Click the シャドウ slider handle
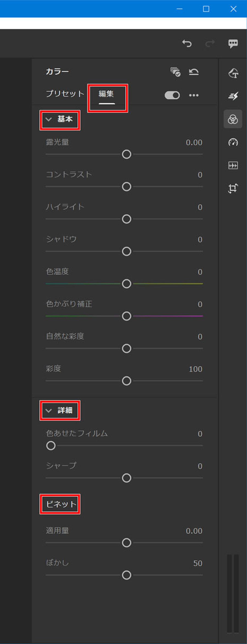This screenshot has width=247, height=644. [x=127, y=251]
